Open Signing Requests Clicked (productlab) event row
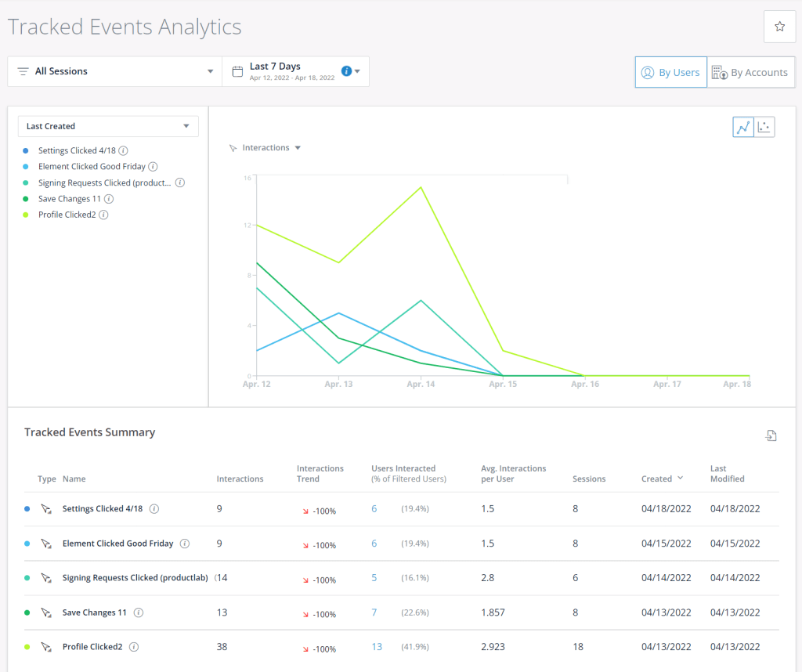This screenshot has width=802, height=672. tap(135, 578)
